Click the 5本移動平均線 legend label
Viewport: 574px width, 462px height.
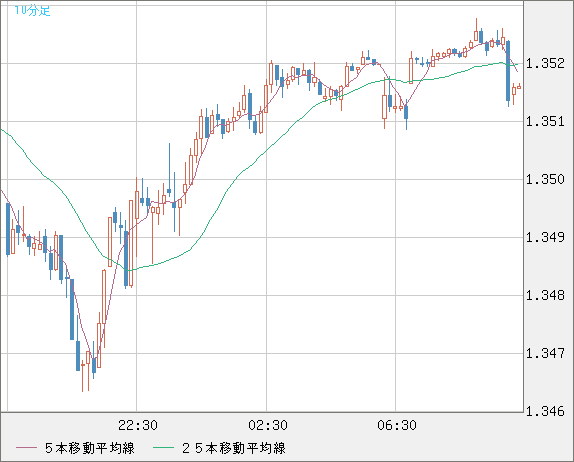pyautogui.click(x=90, y=448)
